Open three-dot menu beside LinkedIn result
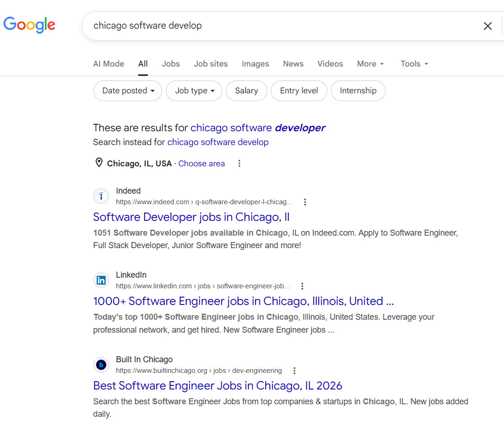504x426 pixels. click(302, 286)
